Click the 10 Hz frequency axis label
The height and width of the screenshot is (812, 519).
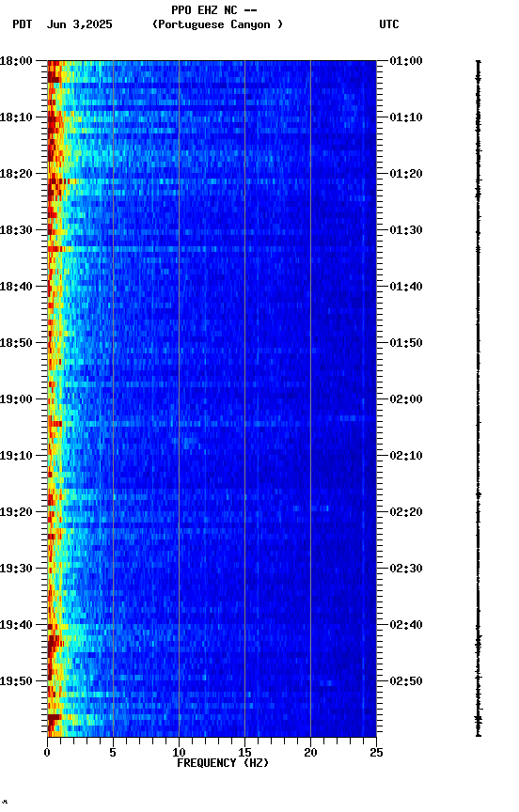coord(179,753)
